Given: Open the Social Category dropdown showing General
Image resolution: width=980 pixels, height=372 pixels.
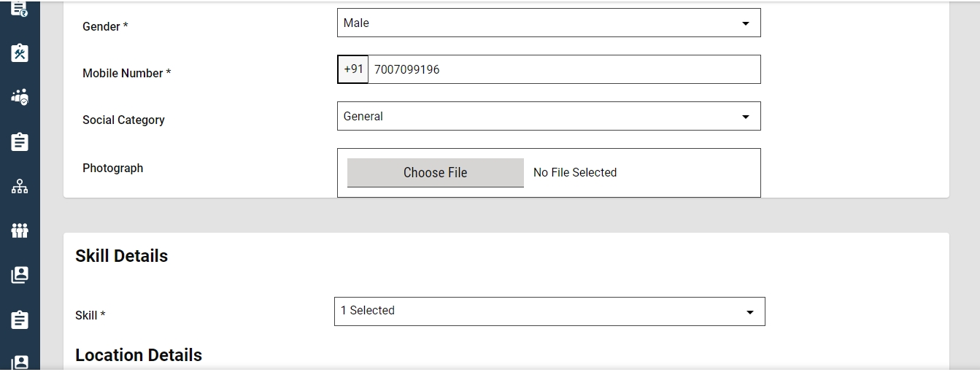Looking at the screenshot, I should [x=549, y=117].
